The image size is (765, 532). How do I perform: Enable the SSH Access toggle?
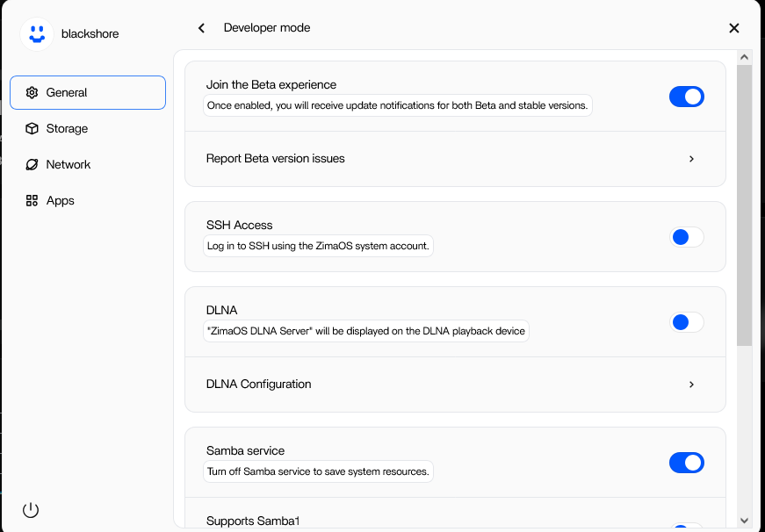click(687, 238)
